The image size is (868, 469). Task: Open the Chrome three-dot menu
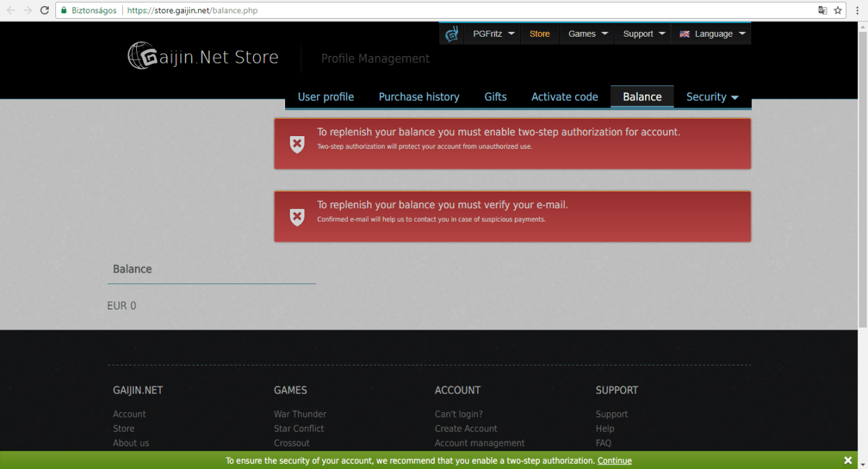click(x=857, y=10)
